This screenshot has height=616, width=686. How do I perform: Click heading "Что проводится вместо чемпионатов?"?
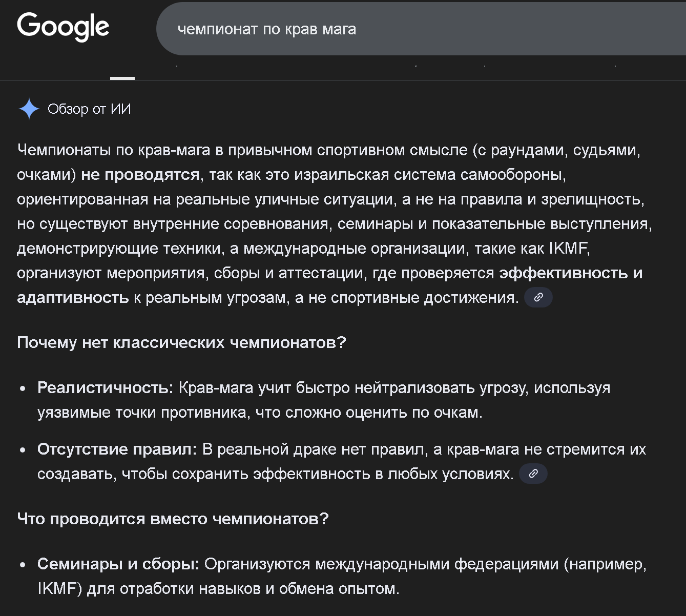[x=173, y=519]
